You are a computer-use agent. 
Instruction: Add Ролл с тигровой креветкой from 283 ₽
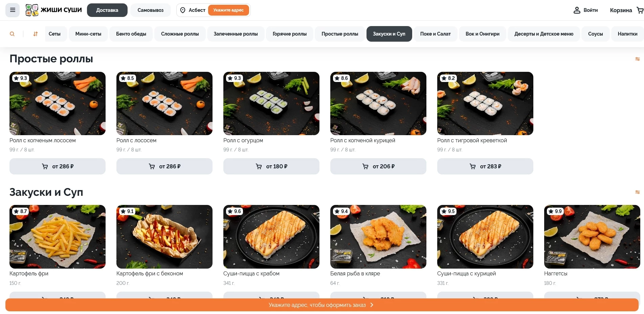tap(485, 166)
